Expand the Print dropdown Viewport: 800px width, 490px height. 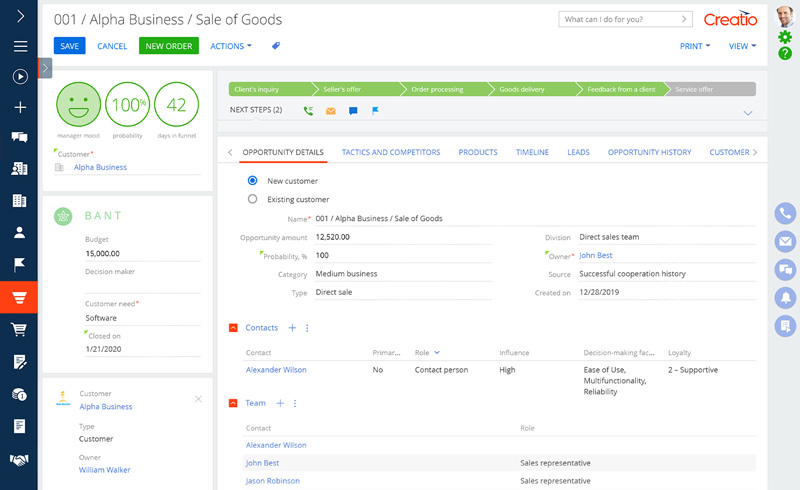694,46
